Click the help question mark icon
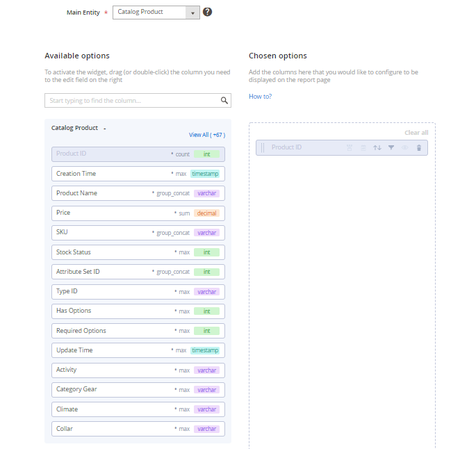476x449 pixels. [x=207, y=12]
